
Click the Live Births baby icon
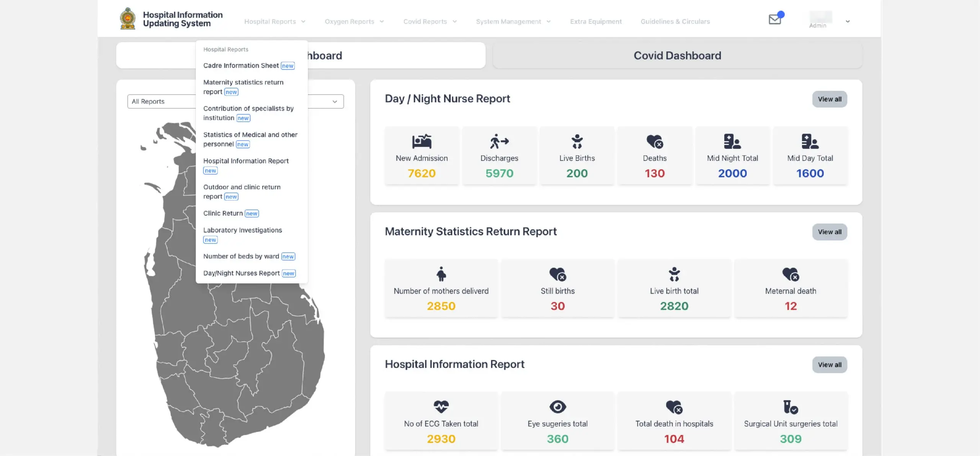click(577, 142)
